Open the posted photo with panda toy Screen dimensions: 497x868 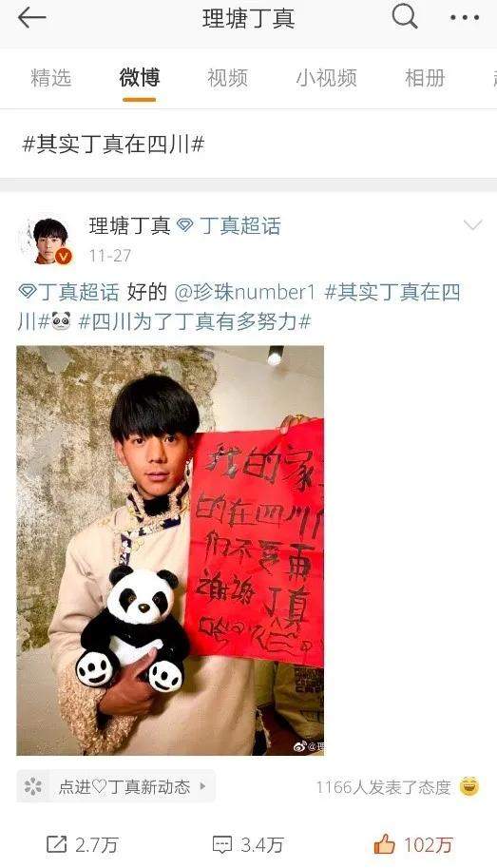pos(170,550)
